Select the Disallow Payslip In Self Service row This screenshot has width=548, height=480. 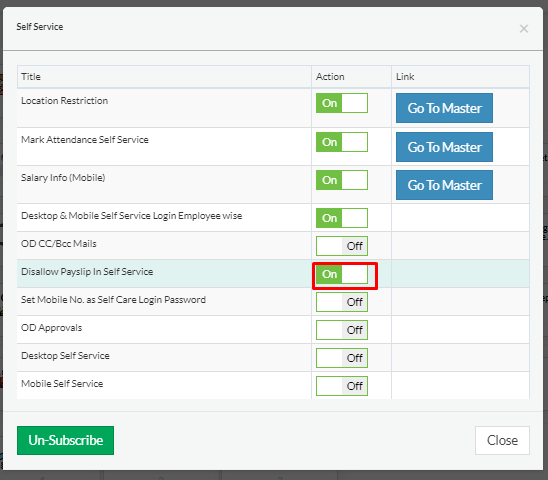point(273,273)
